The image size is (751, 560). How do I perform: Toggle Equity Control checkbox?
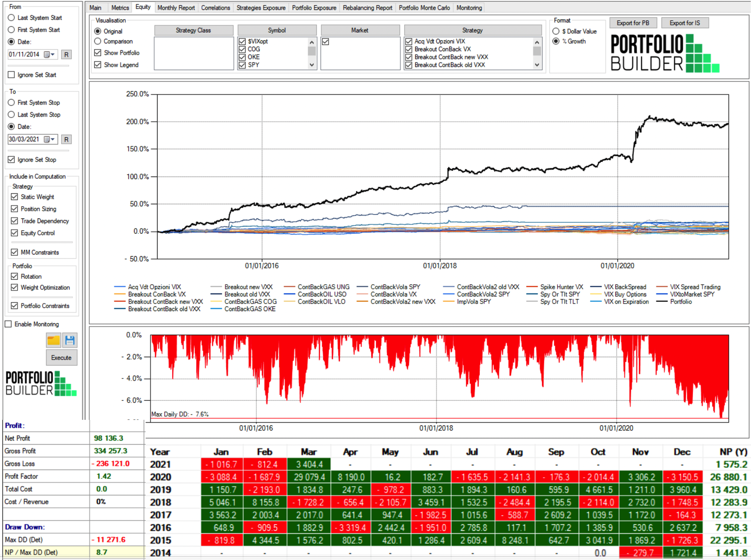pyautogui.click(x=14, y=233)
